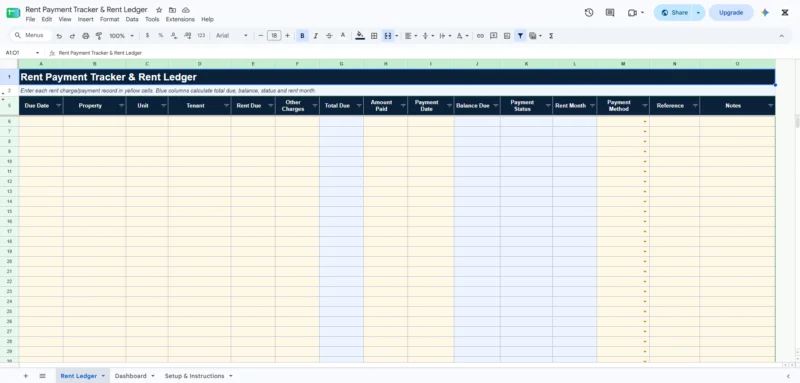Open the text rotation dropdown
The width and height of the screenshot is (800, 383).
(462, 36)
